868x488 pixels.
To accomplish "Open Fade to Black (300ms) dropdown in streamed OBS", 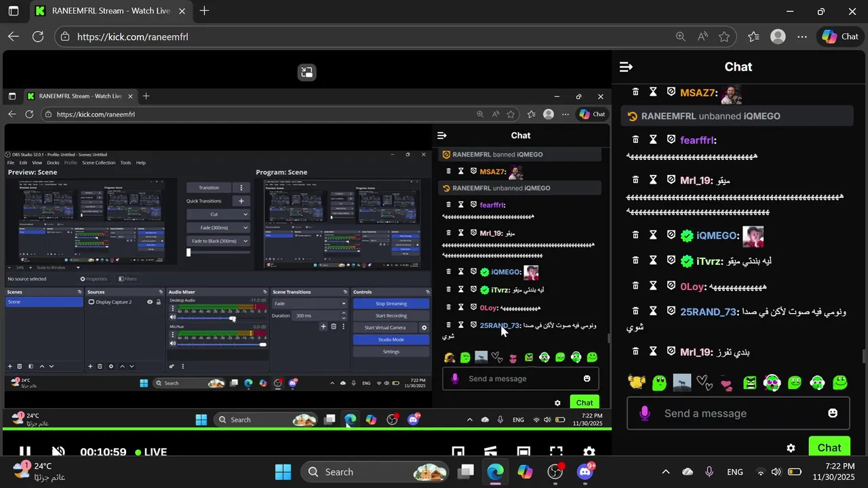I will [x=218, y=241].
